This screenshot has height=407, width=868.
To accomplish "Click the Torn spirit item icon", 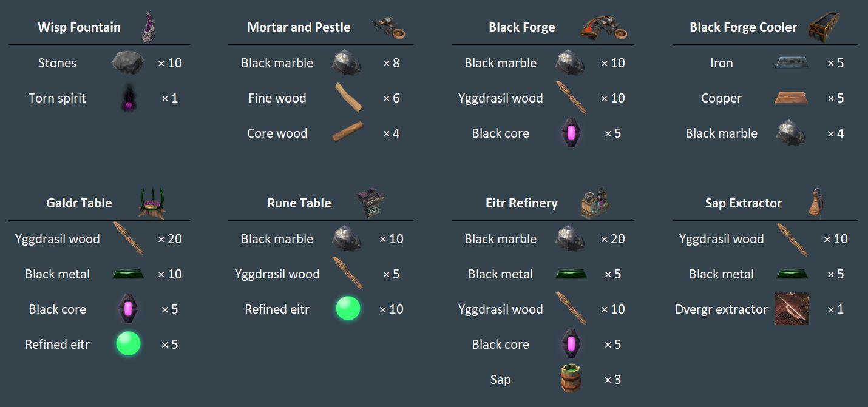I will coord(128,98).
